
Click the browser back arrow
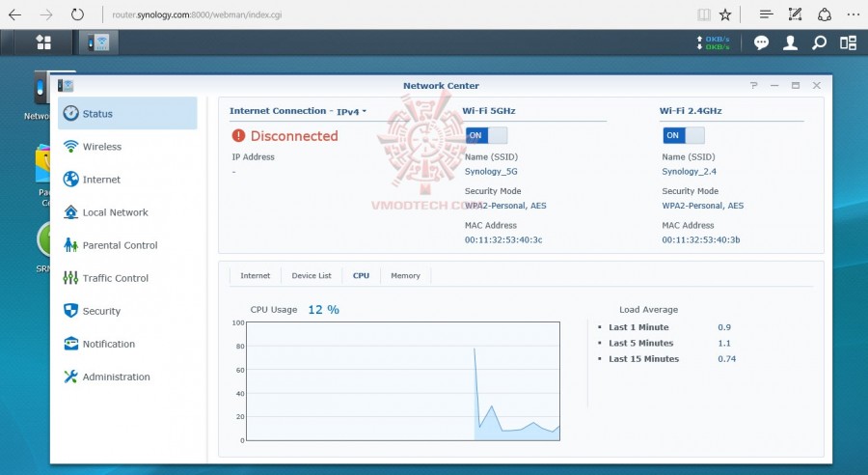click(14, 15)
